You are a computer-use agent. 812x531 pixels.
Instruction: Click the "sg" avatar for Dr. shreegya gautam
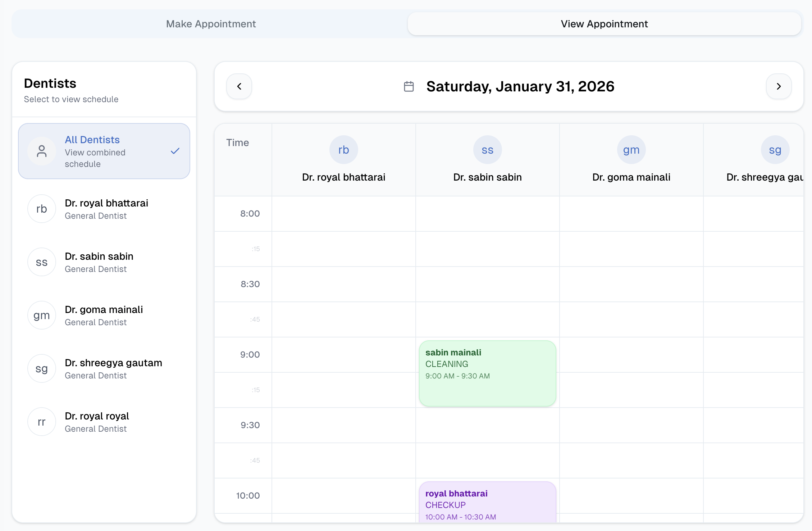42,368
